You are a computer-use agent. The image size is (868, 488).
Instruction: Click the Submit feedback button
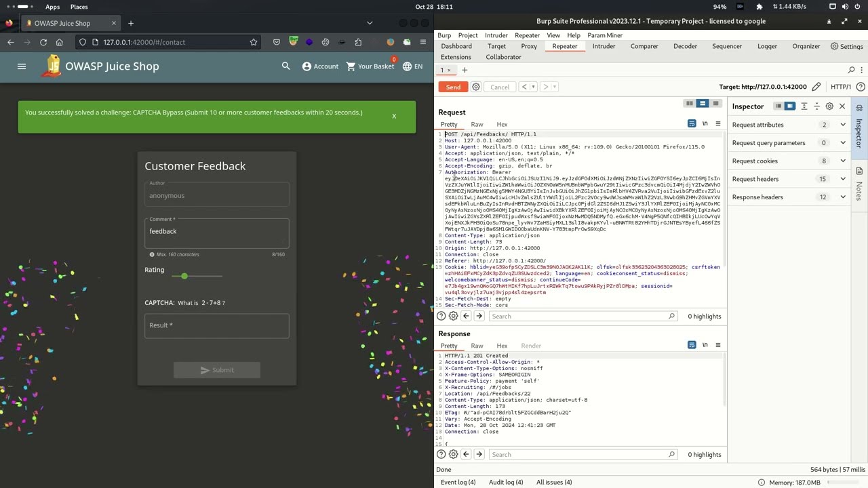[216, 370]
